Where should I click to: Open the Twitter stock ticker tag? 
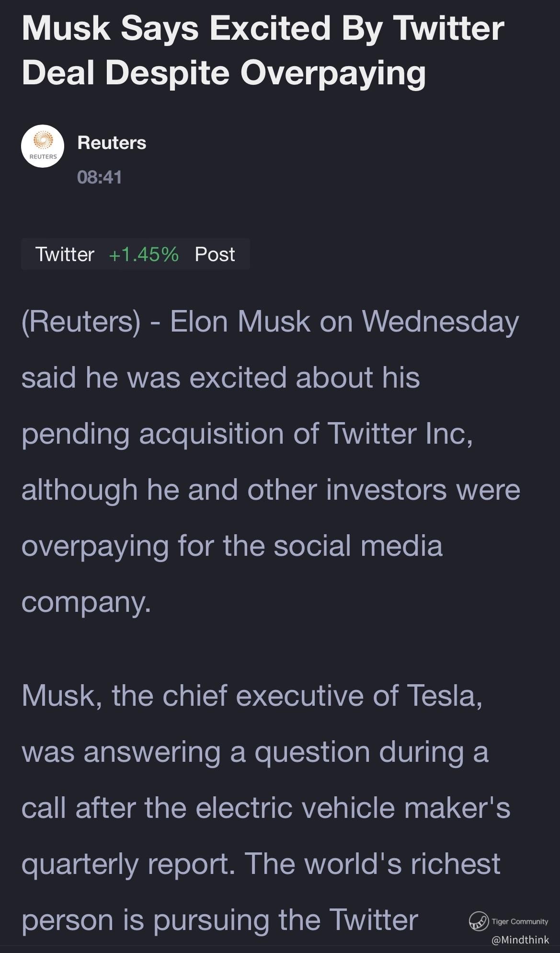(x=65, y=254)
